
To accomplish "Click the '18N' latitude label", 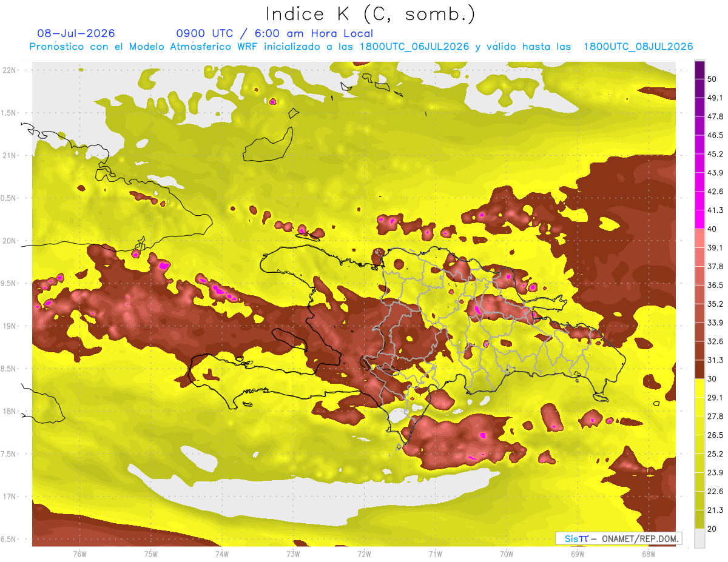I will click(9, 411).
